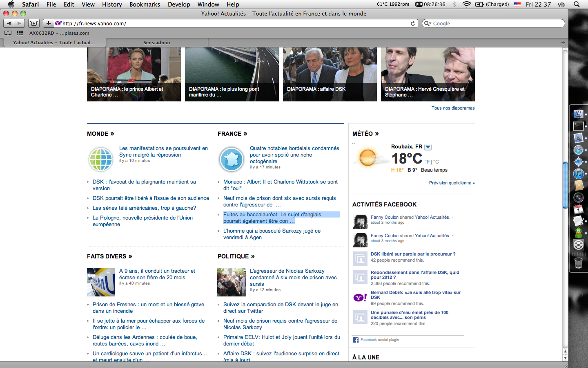The width and height of the screenshot is (588, 368).
Task: Click the scroll up arrow
Action: [x=565, y=351]
